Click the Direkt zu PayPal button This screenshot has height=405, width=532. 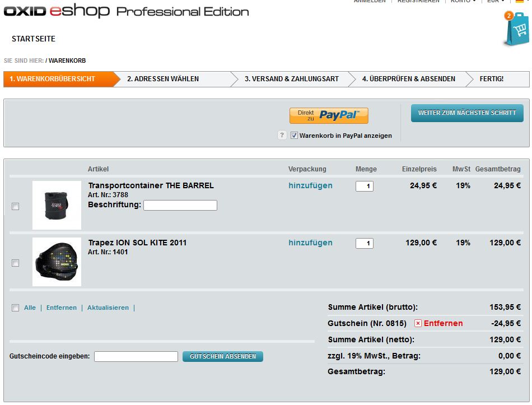tap(329, 115)
